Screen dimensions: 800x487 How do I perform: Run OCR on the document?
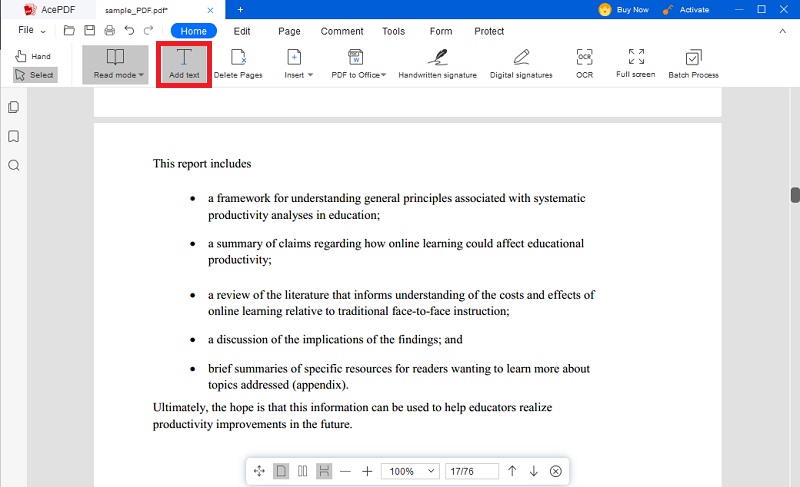(585, 64)
